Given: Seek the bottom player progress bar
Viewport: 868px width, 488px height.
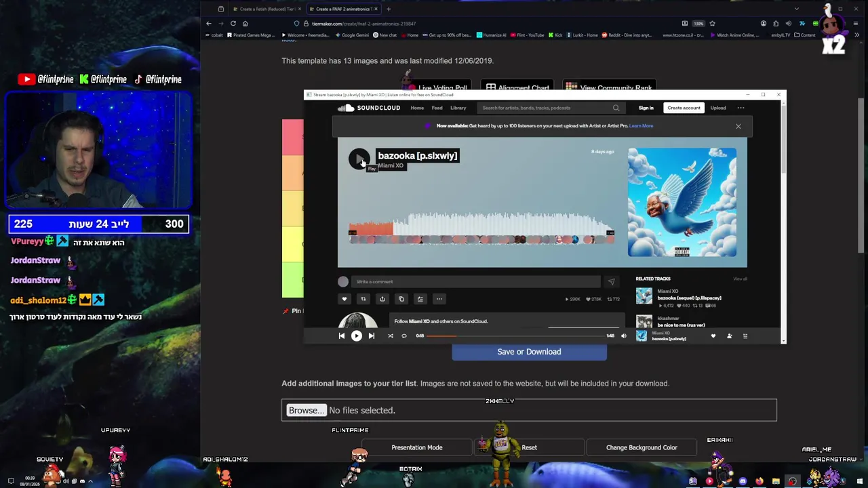Looking at the screenshot, I should tap(515, 336).
